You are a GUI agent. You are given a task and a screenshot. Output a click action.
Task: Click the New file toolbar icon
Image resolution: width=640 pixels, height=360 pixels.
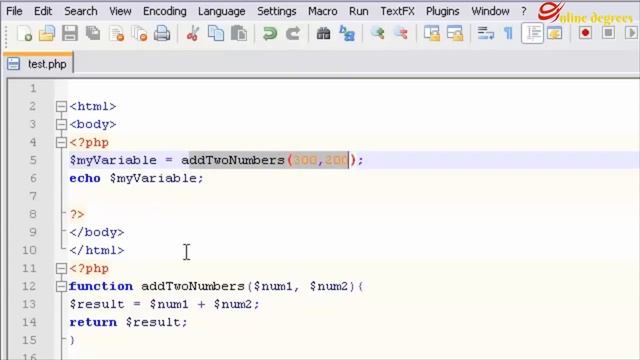pos(24,33)
